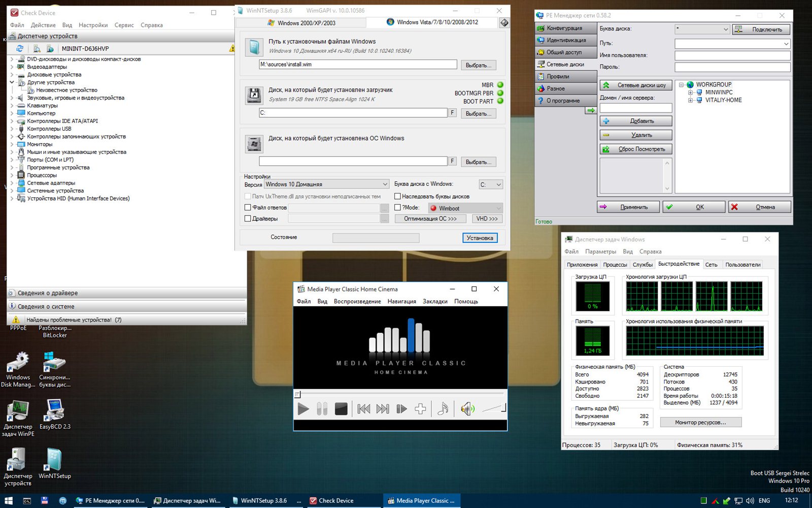Viewport: 812px width, 508px height.
Task: Adjust the Media Player volume slider
Action: 493,409
